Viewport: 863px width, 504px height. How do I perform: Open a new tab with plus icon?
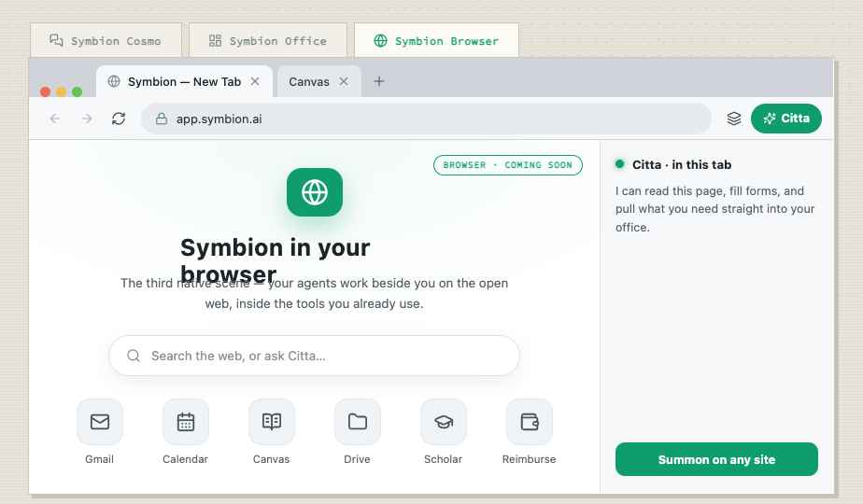(378, 81)
